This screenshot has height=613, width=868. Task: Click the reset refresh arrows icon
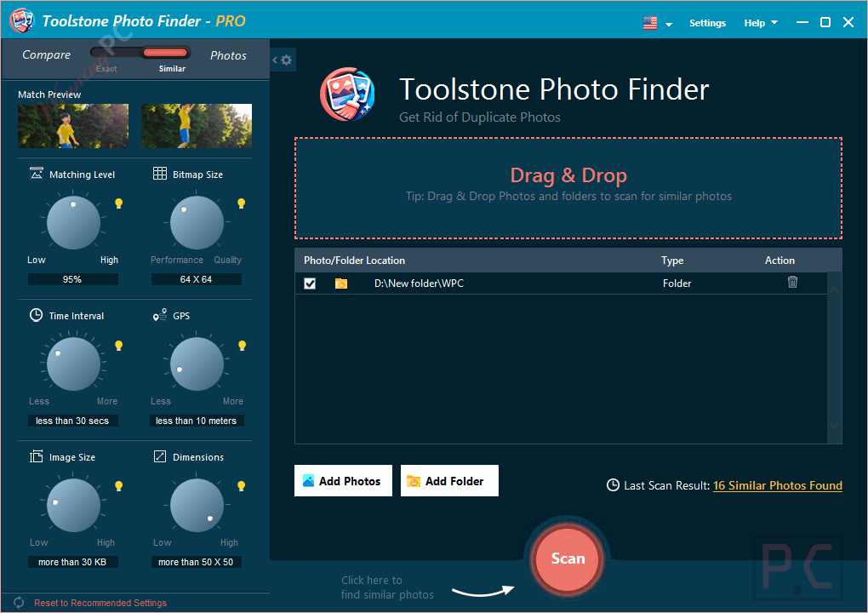click(19, 602)
